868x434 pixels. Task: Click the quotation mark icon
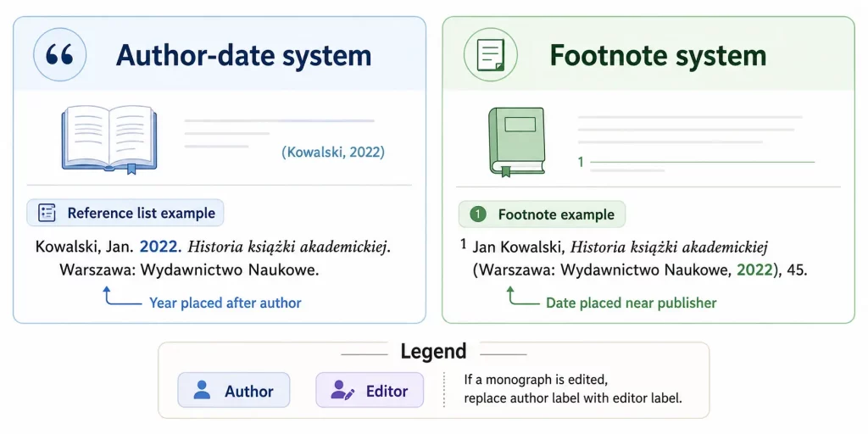(60, 55)
